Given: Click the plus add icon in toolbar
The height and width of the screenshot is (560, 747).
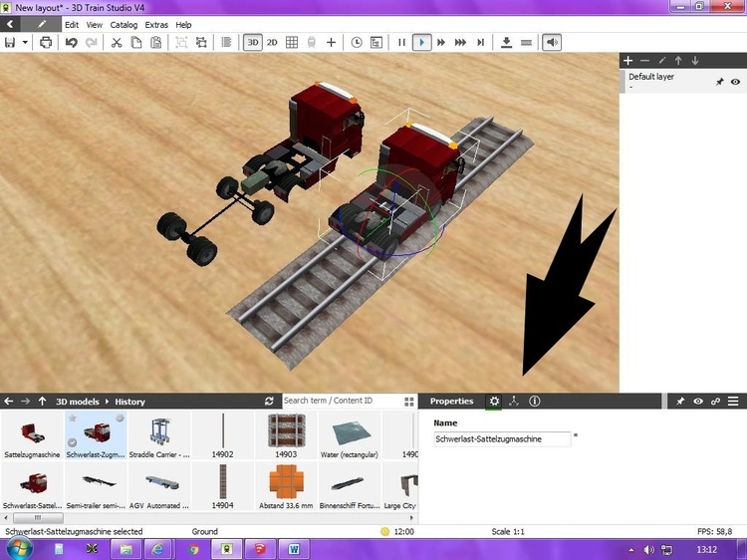Looking at the screenshot, I should [x=331, y=43].
